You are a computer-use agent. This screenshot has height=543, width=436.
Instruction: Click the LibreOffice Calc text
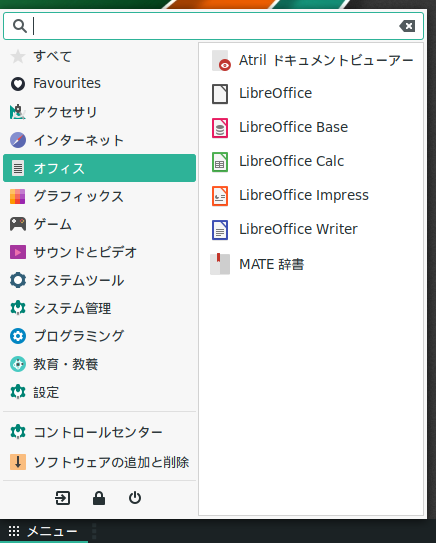click(x=291, y=161)
